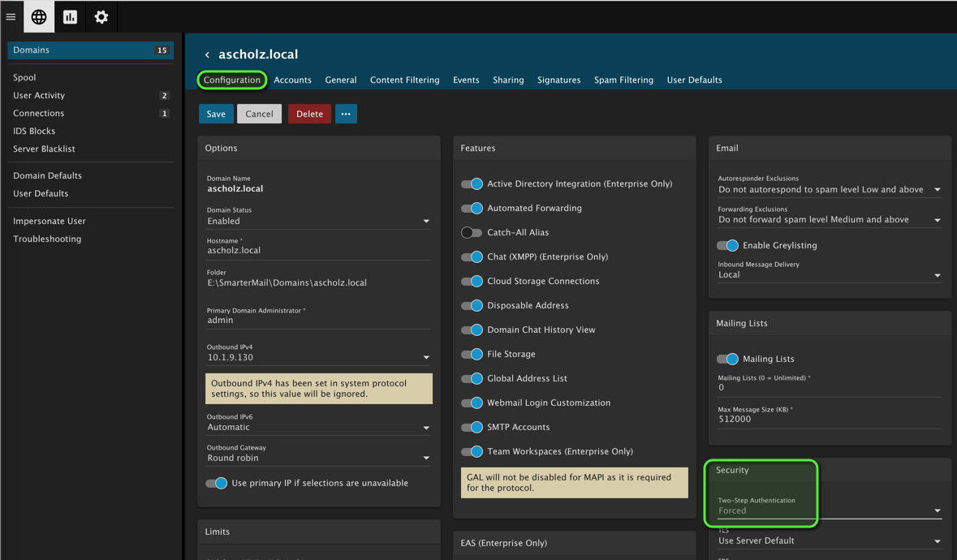Switch to the Spam Filtering tab
Screen dimensions: 957x560
[x=623, y=80]
